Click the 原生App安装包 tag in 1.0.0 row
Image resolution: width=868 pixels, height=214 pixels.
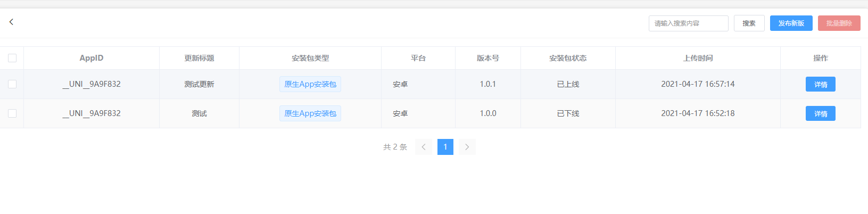pos(310,113)
